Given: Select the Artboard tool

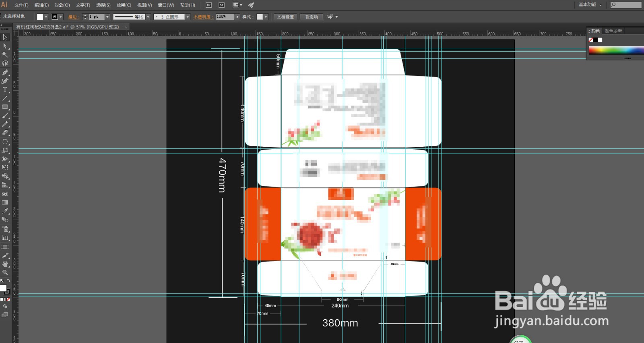Looking at the screenshot, I should [5, 246].
